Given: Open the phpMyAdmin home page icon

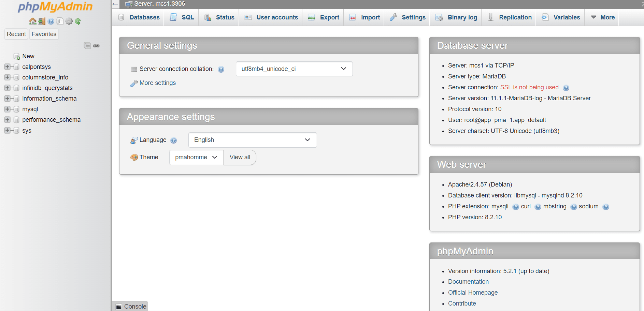Looking at the screenshot, I should (32, 21).
